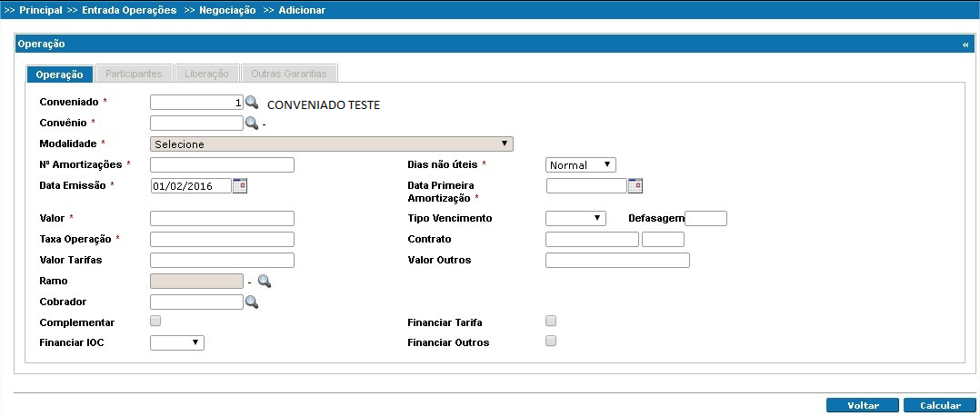Check the Financiar Outros checkbox
980x416 pixels.
550,342
